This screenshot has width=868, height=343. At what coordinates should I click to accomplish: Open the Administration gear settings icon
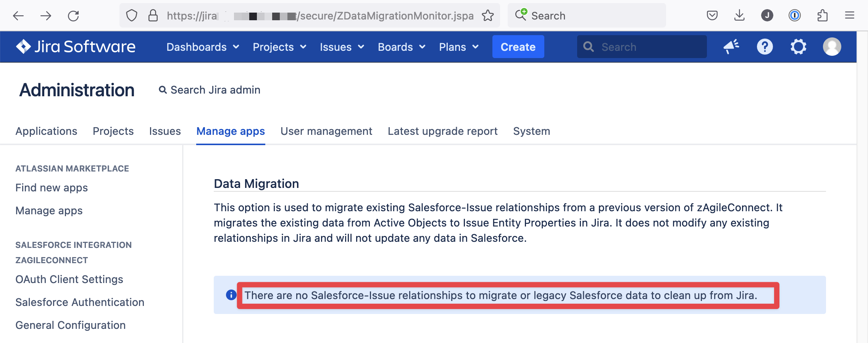[798, 47]
